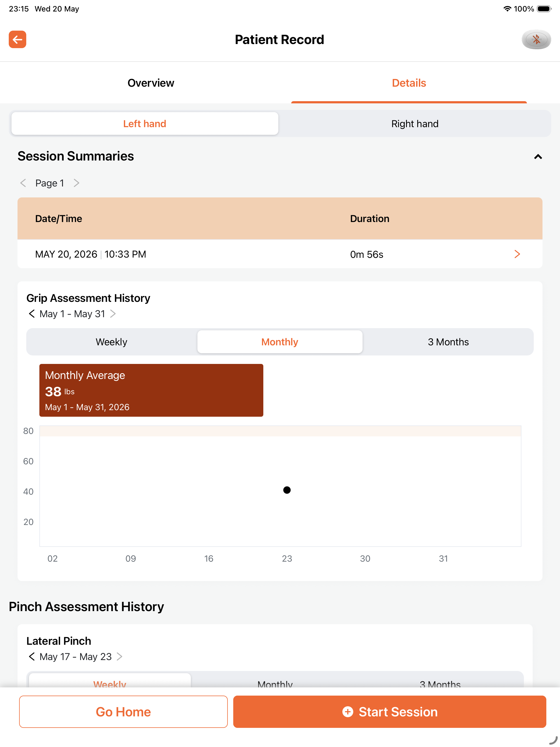Tap the data point on grip chart

pos(287,490)
